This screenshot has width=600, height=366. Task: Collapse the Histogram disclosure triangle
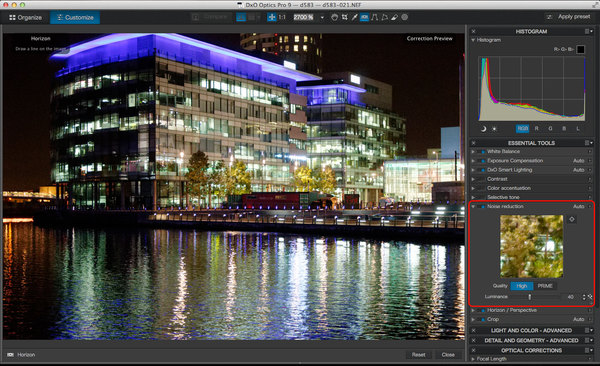pyautogui.click(x=473, y=40)
